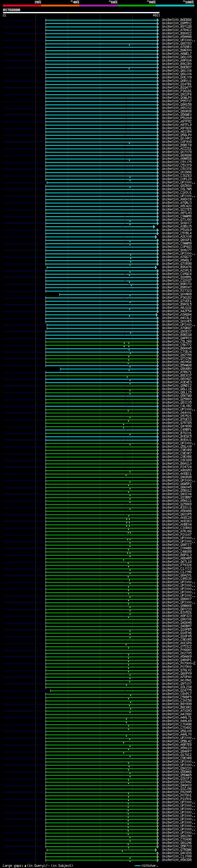Select label UniRef100_B9N3V0
Image resolution: width=197 pixels, height=868 pixels.
(x=176, y=50)
